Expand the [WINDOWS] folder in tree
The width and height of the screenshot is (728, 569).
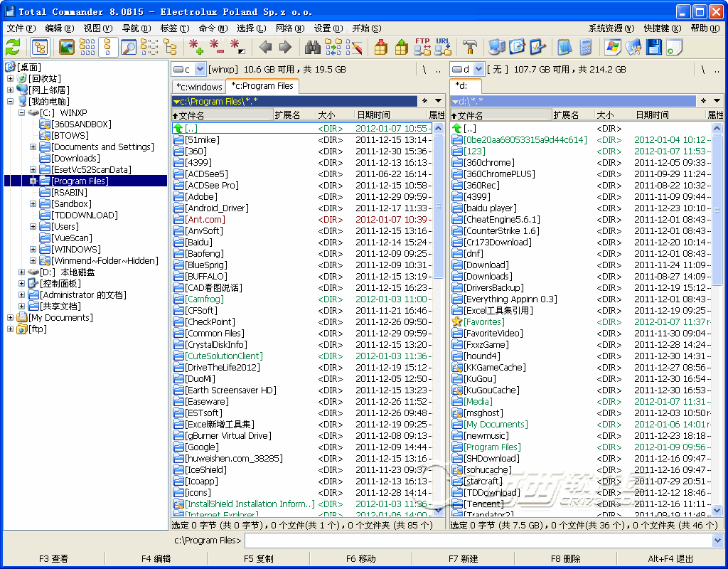click(x=33, y=250)
